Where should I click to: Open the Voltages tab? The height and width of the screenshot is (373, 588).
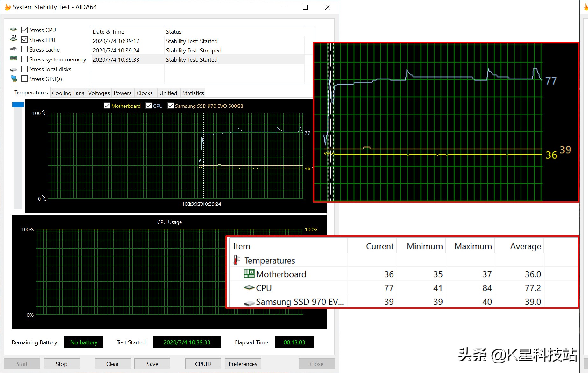point(99,93)
